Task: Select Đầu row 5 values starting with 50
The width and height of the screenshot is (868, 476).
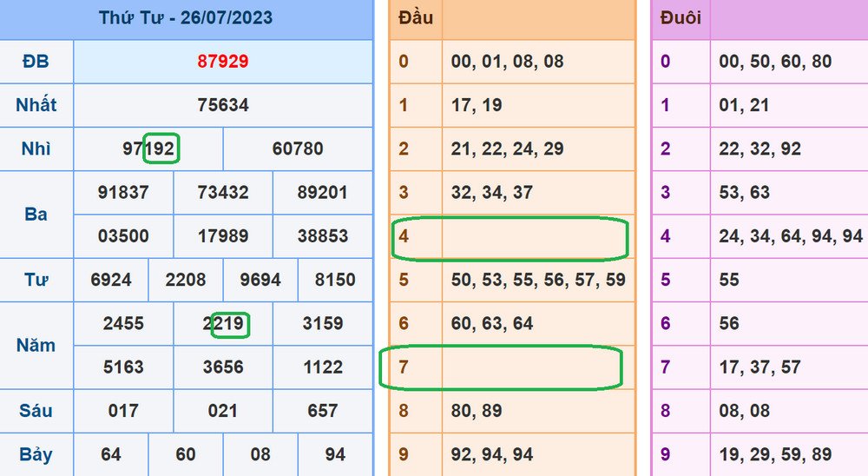Action: tap(538, 280)
